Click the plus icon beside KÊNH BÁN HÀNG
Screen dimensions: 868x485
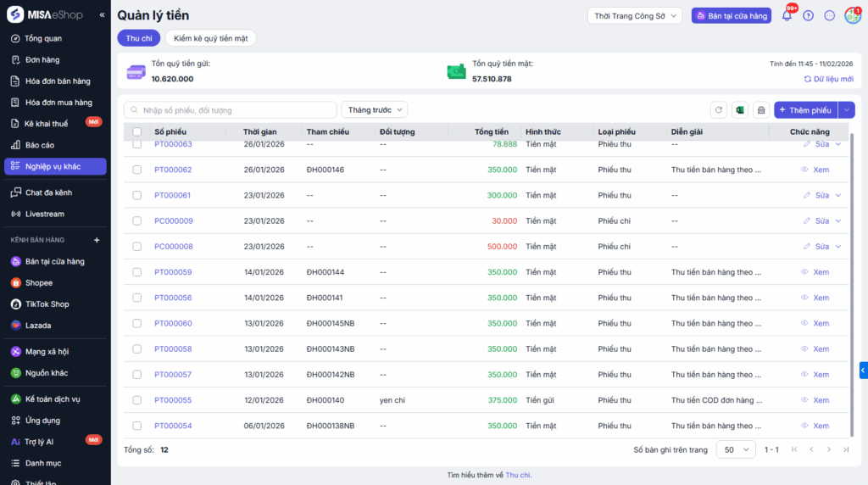coord(96,240)
